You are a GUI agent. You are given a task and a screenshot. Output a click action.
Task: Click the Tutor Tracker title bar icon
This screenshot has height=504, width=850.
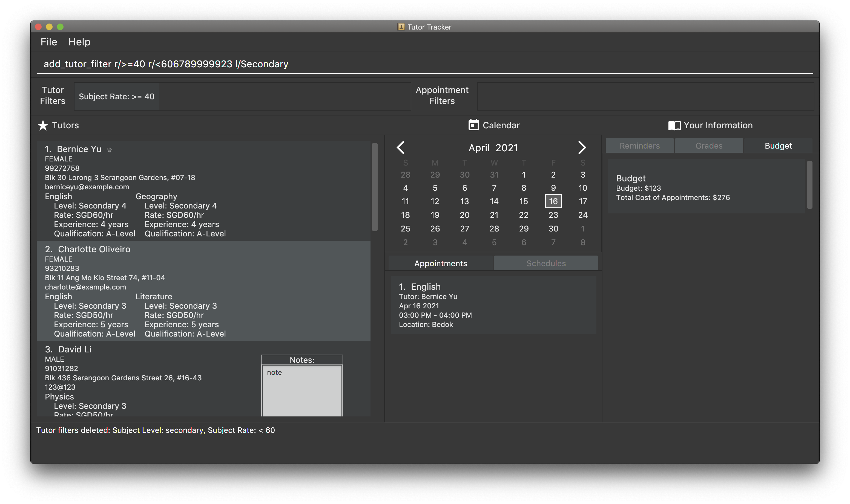401,27
